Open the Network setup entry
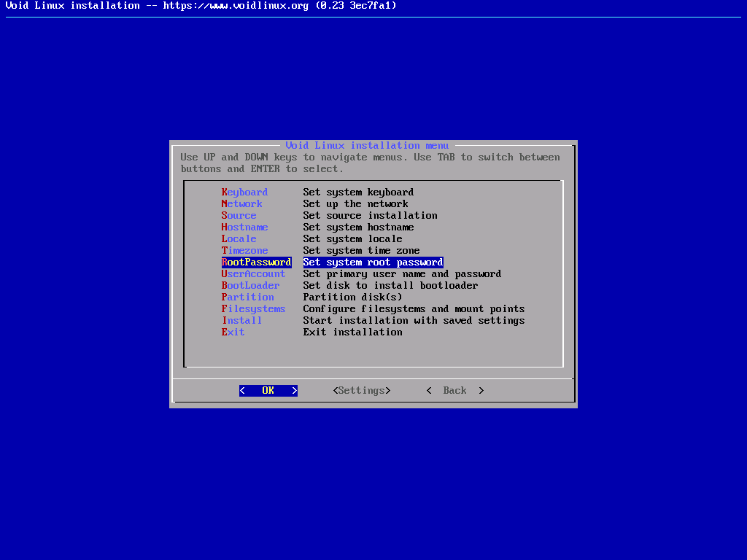Screen dimensions: 747x560 click(x=241, y=204)
